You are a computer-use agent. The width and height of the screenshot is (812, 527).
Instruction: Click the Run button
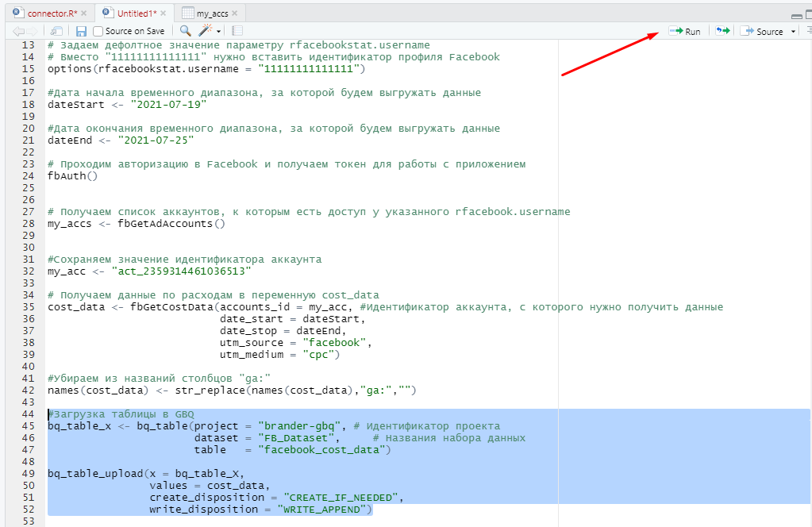tap(685, 31)
